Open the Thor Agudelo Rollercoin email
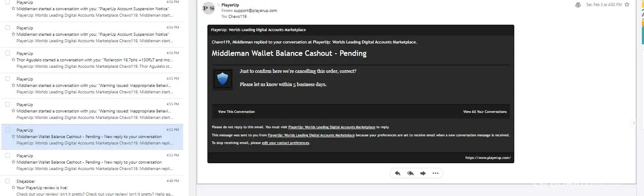644x196 pixels. click(x=95, y=60)
